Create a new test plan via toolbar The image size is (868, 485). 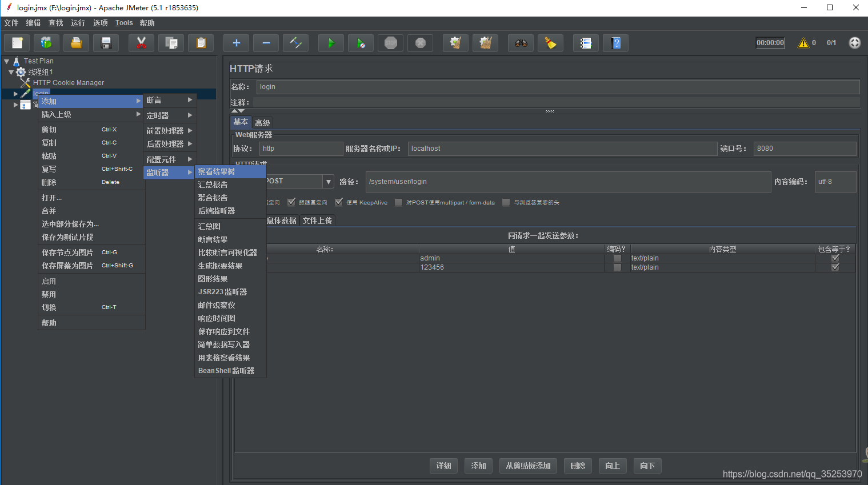pos(17,43)
